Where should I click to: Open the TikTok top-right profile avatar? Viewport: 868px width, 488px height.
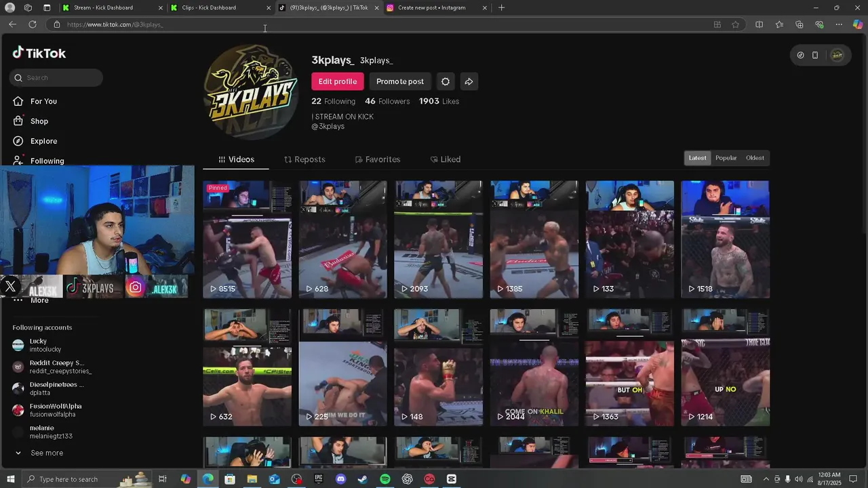click(837, 55)
